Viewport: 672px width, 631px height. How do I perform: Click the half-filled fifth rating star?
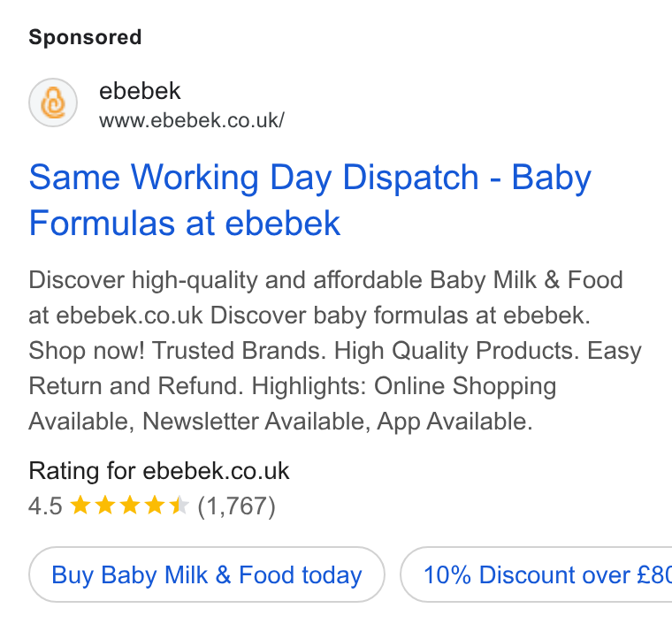[x=179, y=505]
